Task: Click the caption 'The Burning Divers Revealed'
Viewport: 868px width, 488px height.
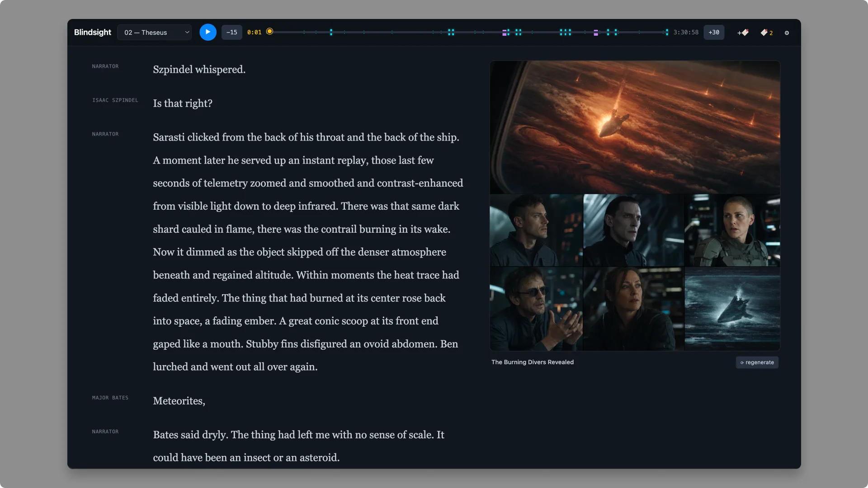Action: coord(533,362)
